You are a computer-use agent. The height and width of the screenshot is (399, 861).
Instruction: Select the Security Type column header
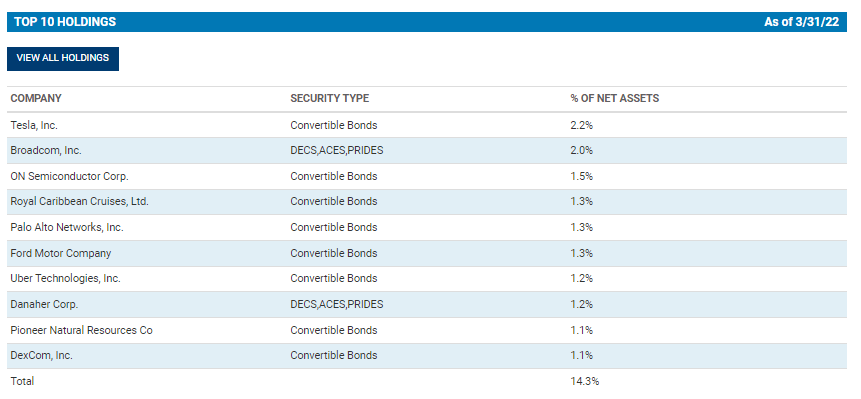(329, 98)
